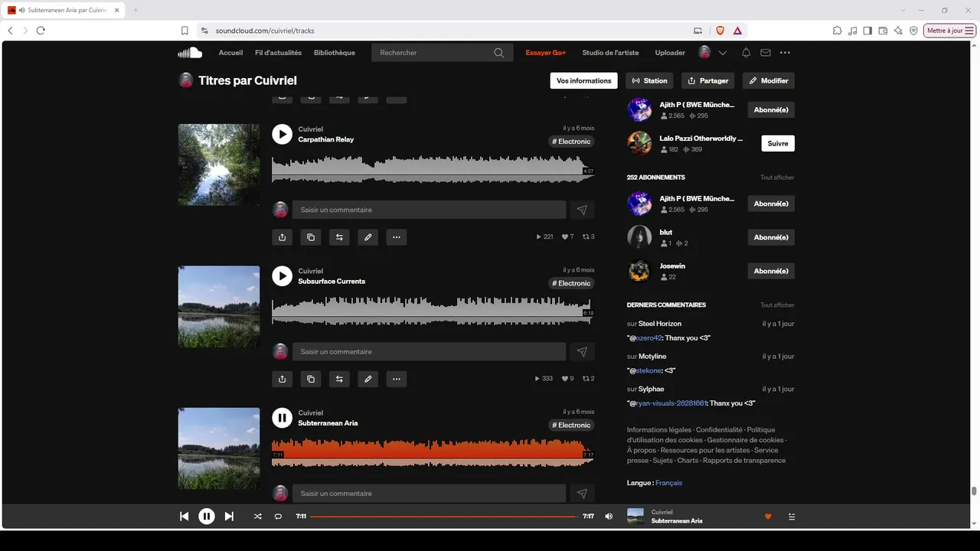Click the Partager profile button
Screen dimensions: 980x551
(x=708, y=80)
